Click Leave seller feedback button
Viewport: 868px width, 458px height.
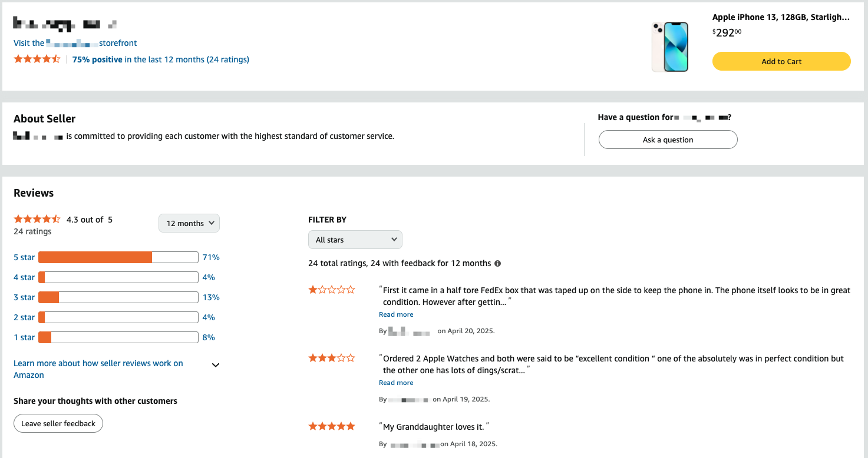click(58, 423)
